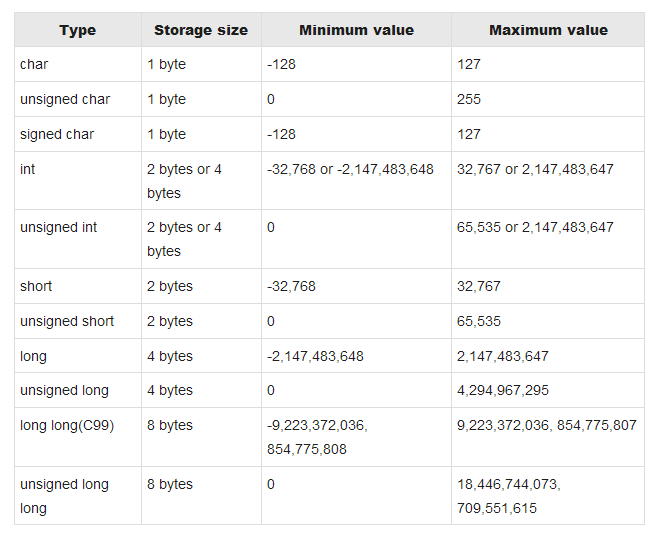Click the "Type" column header
Image resolution: width=655 pixels, height=535 pixels.
(x=77, y=30)
